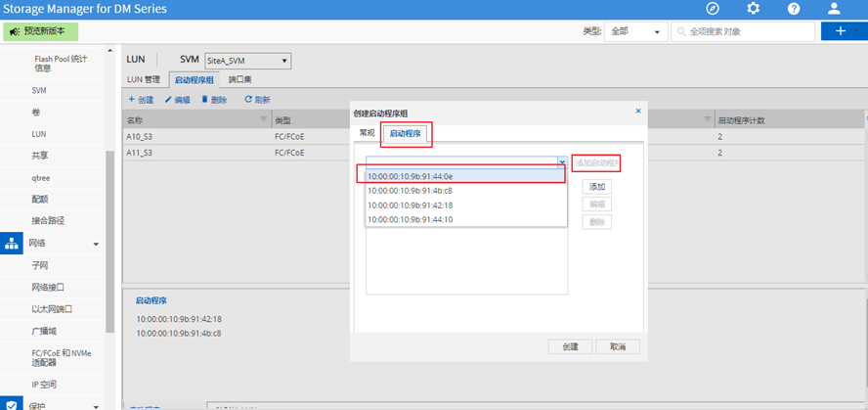Collapse the 网络 sidebar section arrow
The height and width of the screenshot is (410, 868).
96,244
